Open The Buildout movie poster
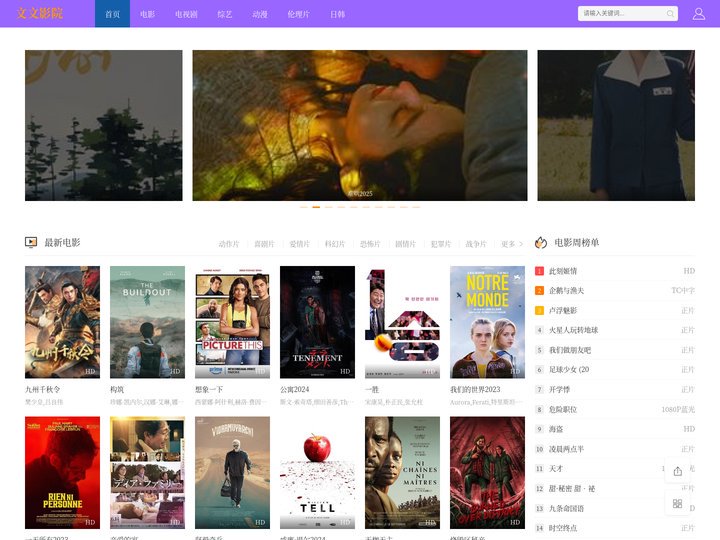The image size is (720, 540). pos(147,322)
